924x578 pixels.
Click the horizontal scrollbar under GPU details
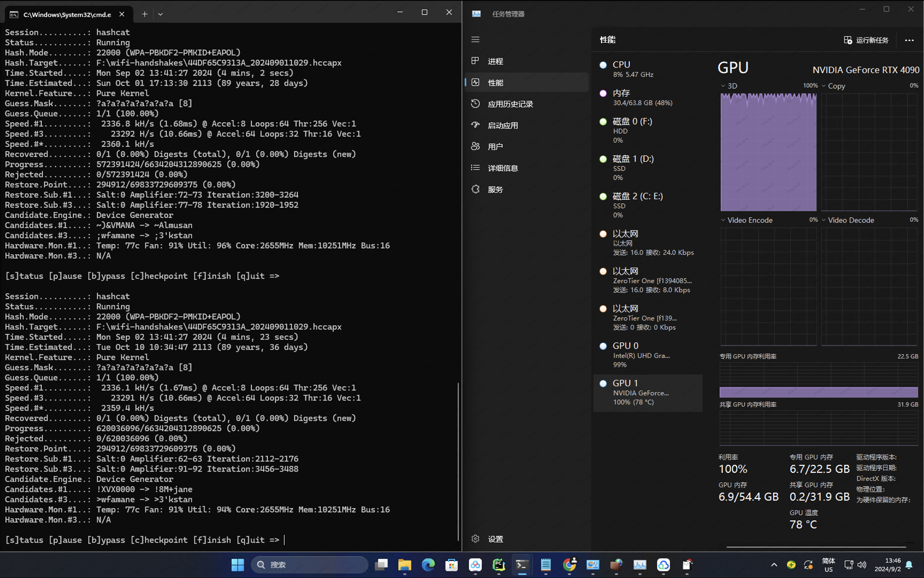click(816, 547)
